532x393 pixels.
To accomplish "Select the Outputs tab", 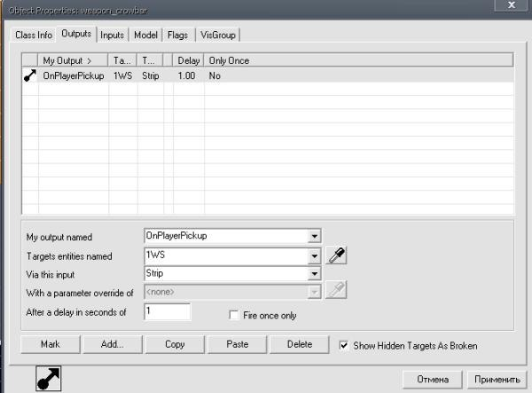I will click(x=76, y=34).
